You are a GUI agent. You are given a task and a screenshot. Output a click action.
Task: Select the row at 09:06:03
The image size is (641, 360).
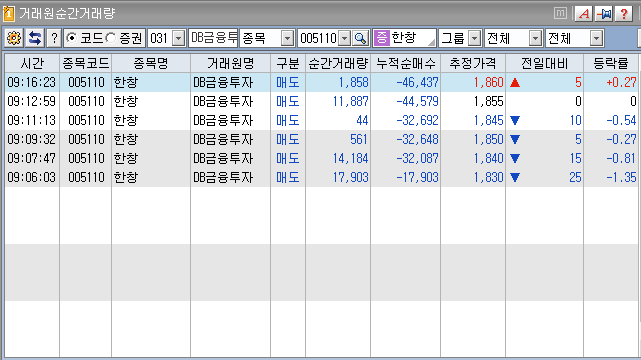pyautogui.click(x=321, y=177)
